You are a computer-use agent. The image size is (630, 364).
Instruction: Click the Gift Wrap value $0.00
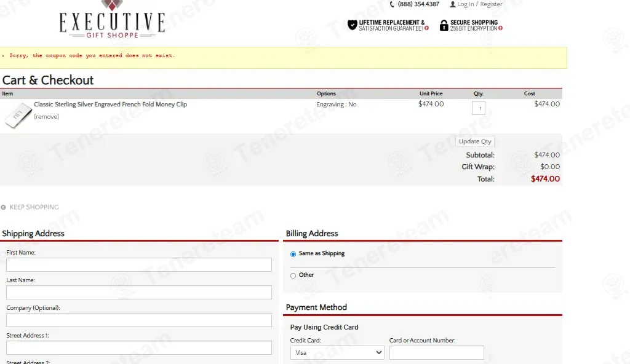click(x=549, y=167)
